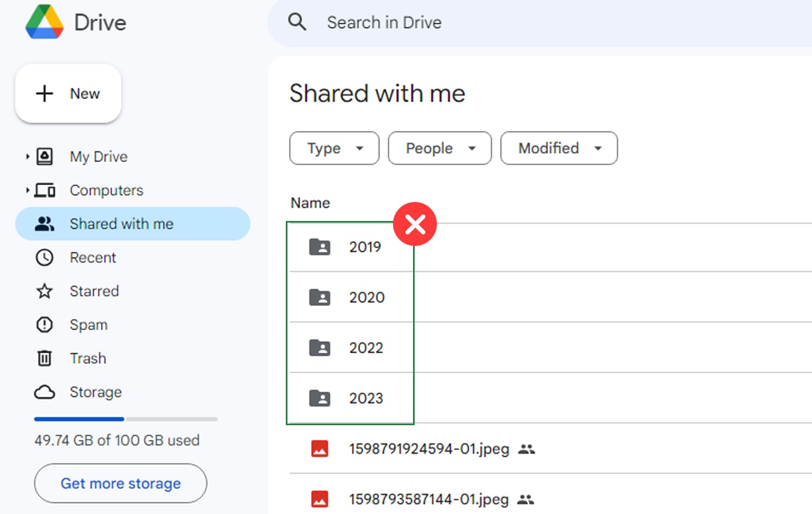812x514 pixels.
Task: Click the search magnifier icon
Action: tap(297, 22)
